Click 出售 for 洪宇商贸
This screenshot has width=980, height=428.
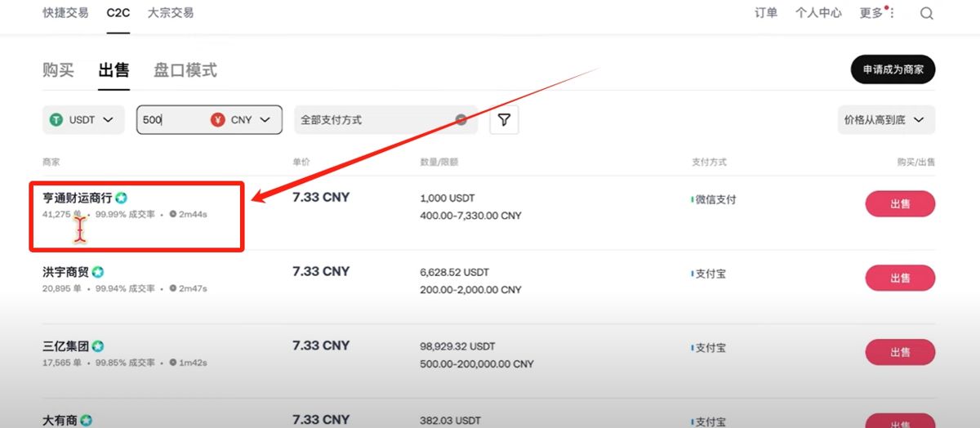900,278
